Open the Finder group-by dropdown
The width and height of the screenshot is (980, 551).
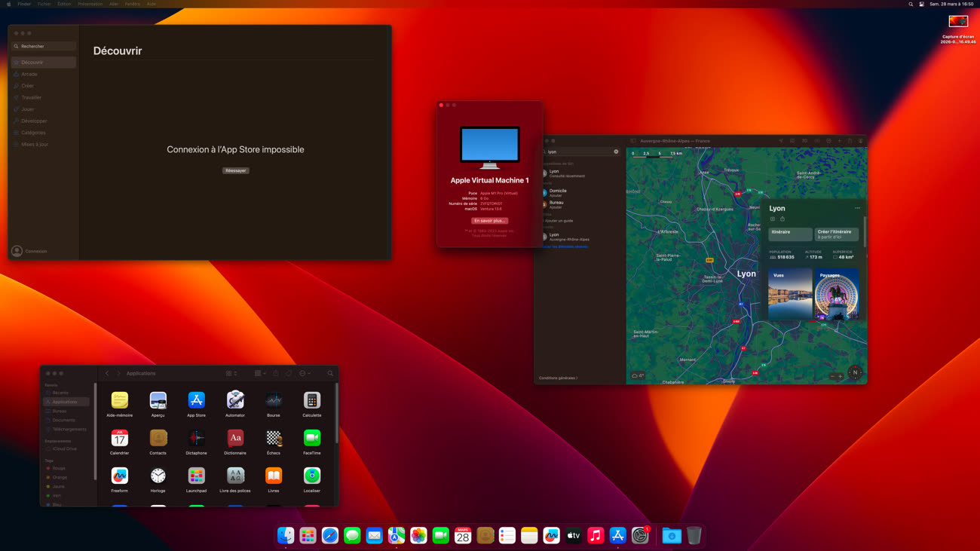coord(260,373)
